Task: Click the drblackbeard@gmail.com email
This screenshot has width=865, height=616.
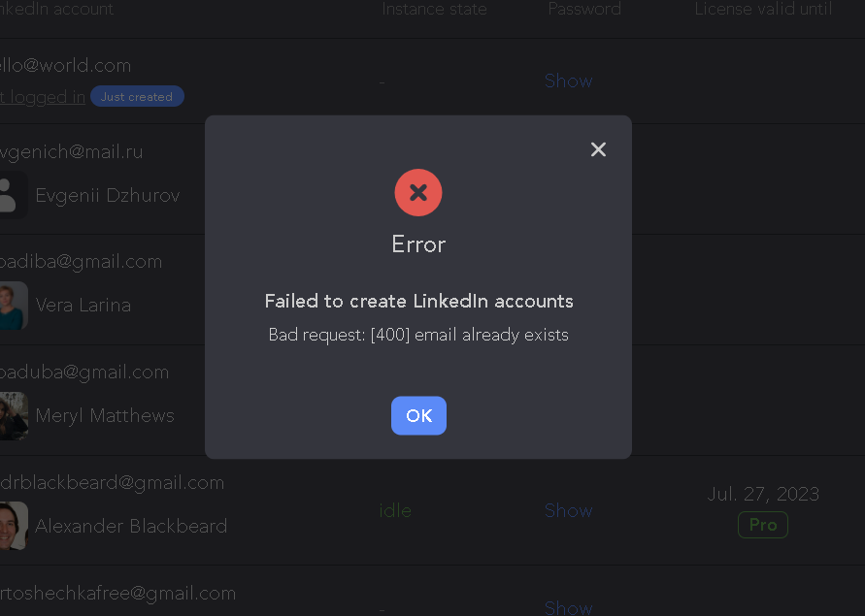Action: 112,483
